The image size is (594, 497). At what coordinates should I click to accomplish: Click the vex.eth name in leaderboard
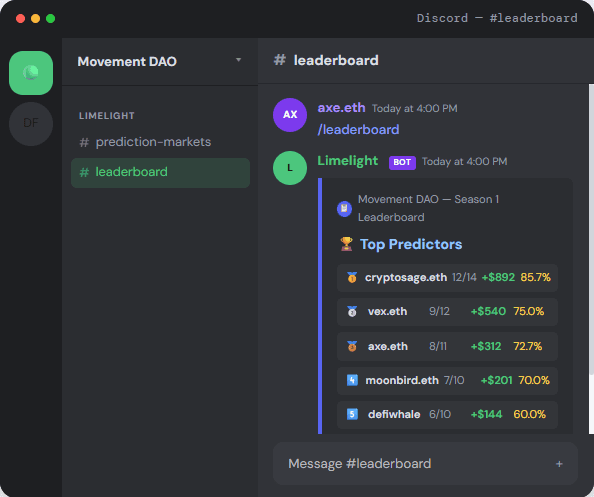pyautogui.click(x=387, y=312)
